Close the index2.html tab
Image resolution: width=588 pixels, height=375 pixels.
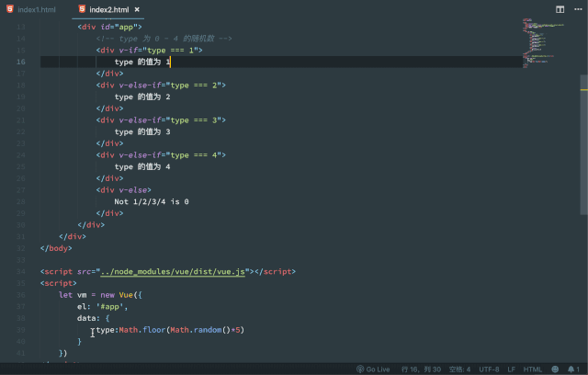137,10
